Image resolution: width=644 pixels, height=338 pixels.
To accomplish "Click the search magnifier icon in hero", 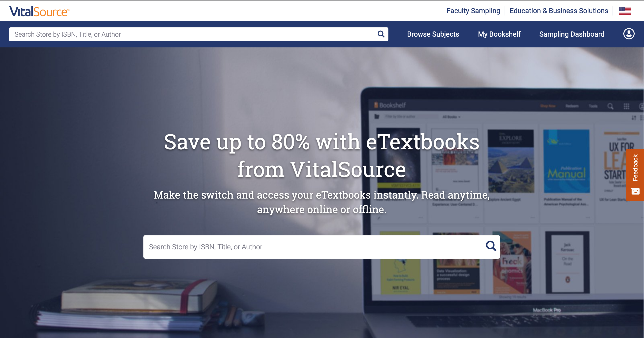I will pyautogui.click(x=491, y=247).
